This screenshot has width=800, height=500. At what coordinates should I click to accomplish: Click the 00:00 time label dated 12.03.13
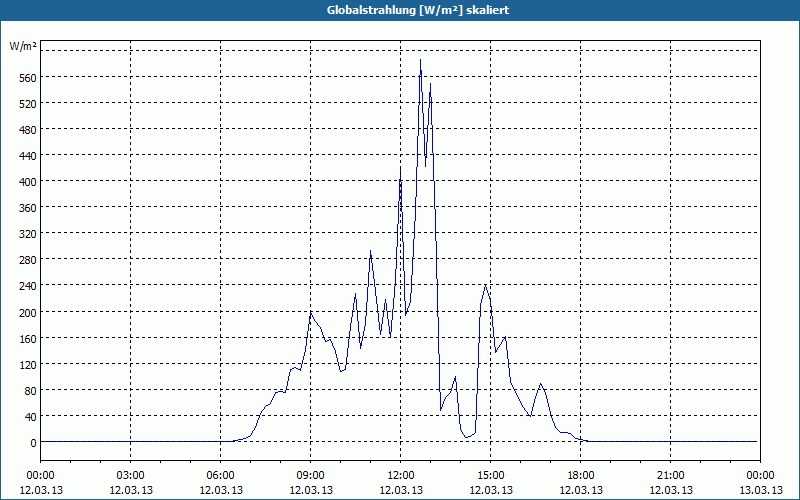pos(40,476)
